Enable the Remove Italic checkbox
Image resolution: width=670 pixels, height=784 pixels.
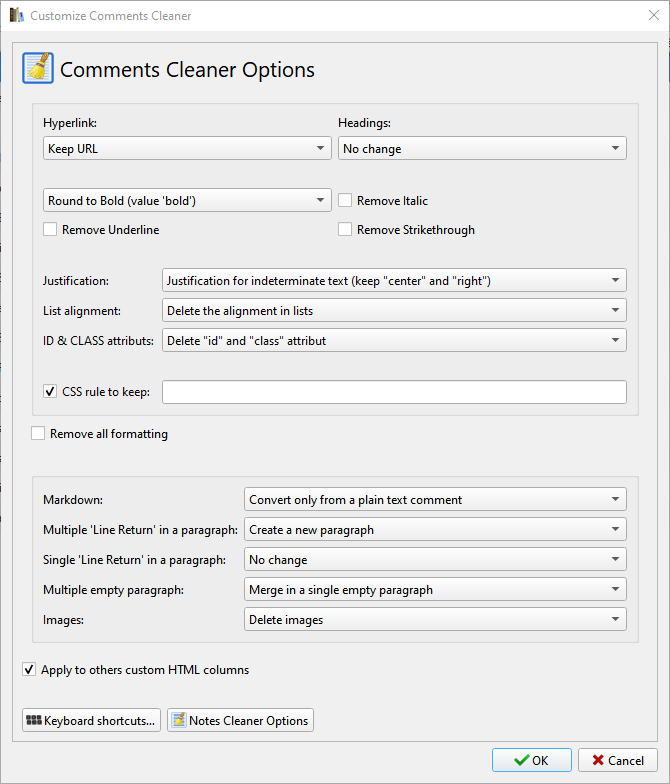[x=345, y=200]
